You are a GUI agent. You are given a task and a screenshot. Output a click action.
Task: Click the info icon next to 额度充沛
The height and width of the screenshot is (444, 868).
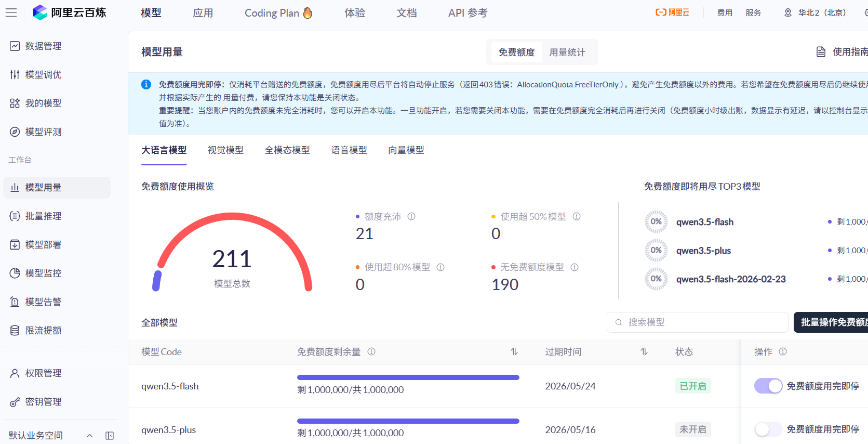pos(411,216)
